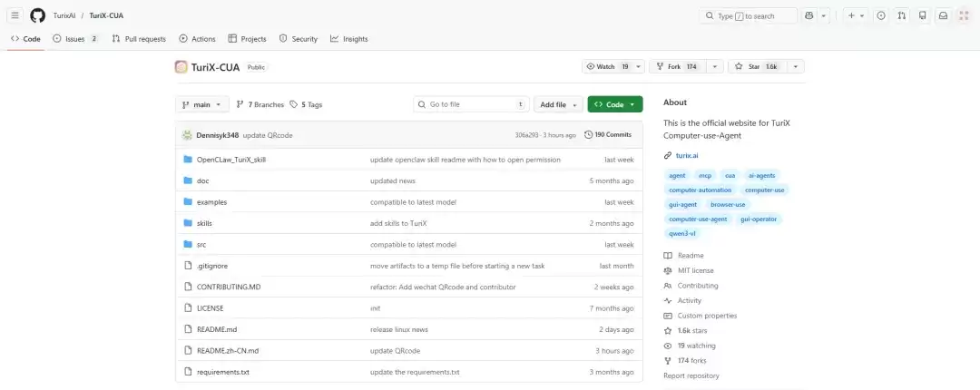Image resolution: width=980 pixels, height=390 pixels.
Task: Open the TurixAI owner link
Action: click(64, 15)
